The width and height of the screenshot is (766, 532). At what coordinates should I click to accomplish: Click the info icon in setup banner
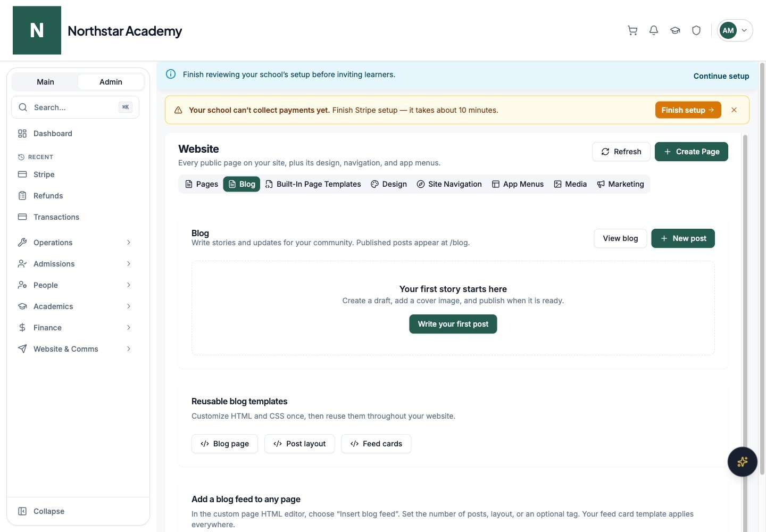point(171,74)
